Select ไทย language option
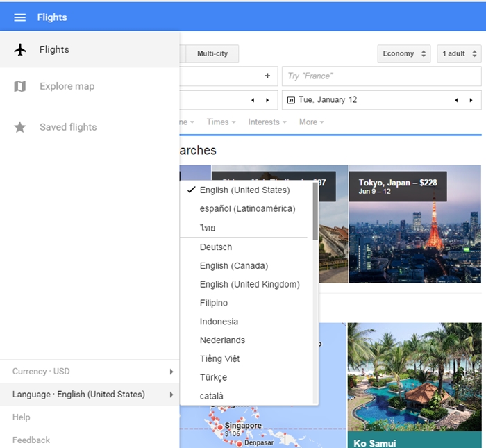The height and width of the screenshot is (448, 486). point(246,228)
